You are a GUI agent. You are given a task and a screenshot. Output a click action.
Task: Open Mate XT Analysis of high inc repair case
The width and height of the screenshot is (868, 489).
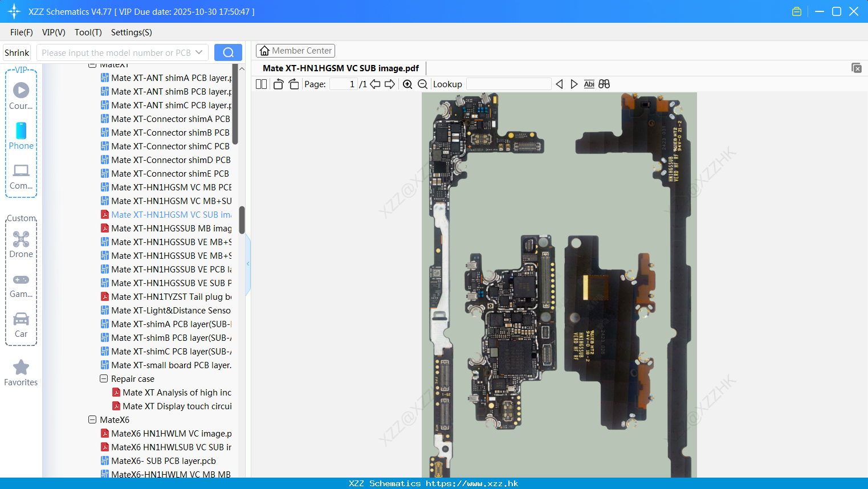point(172,392)
